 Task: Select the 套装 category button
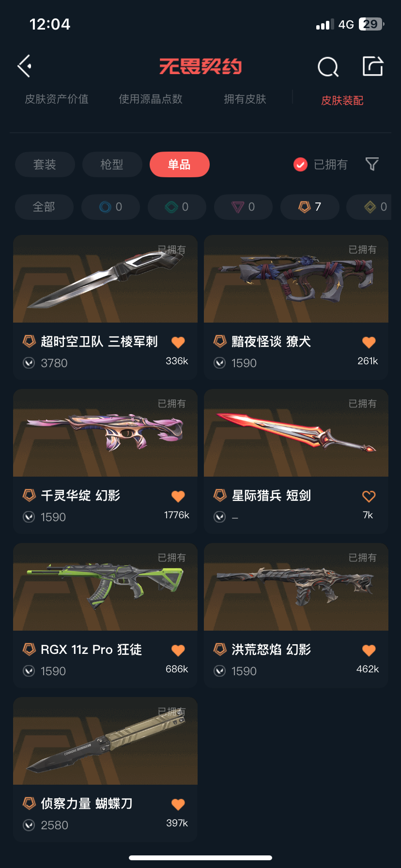coord(45,165)
